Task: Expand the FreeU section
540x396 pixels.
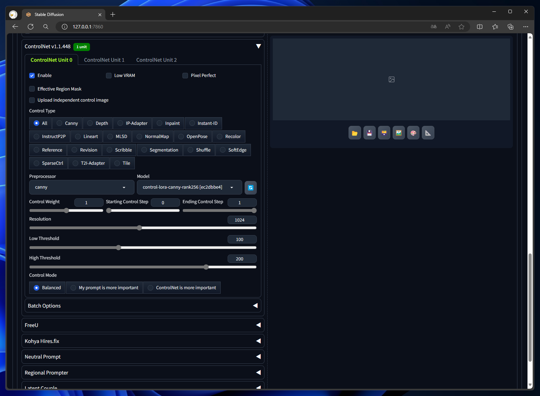Action: tap(143, 325)
